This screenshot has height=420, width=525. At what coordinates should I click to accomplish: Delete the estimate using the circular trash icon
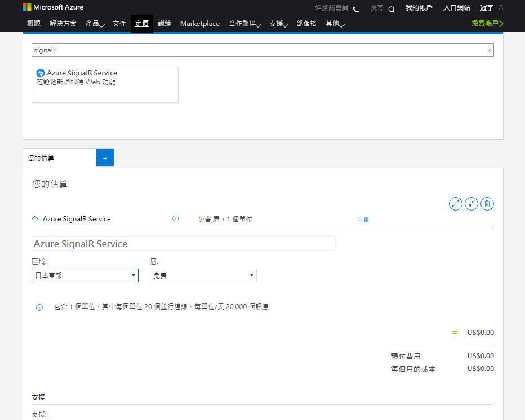(487, 204)
